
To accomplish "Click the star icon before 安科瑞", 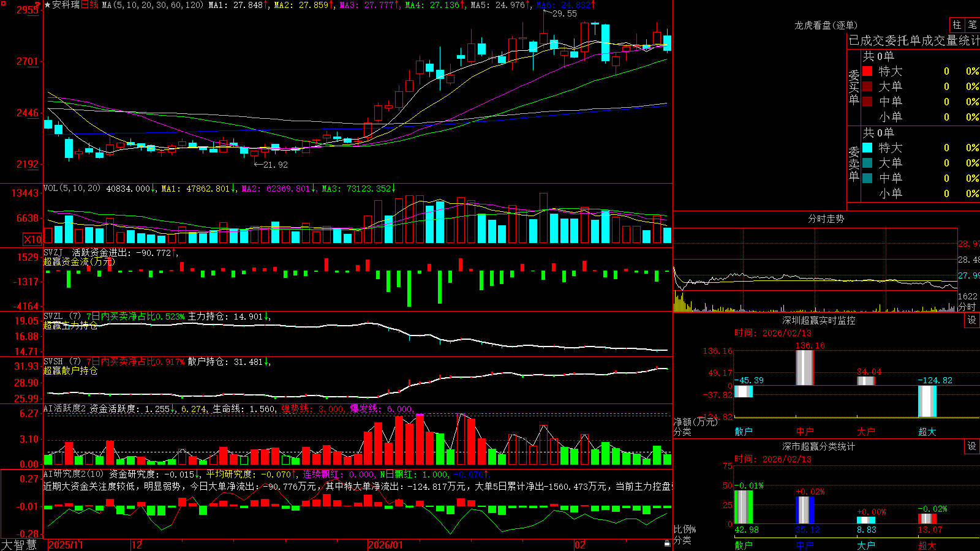I will coord(47,5).
